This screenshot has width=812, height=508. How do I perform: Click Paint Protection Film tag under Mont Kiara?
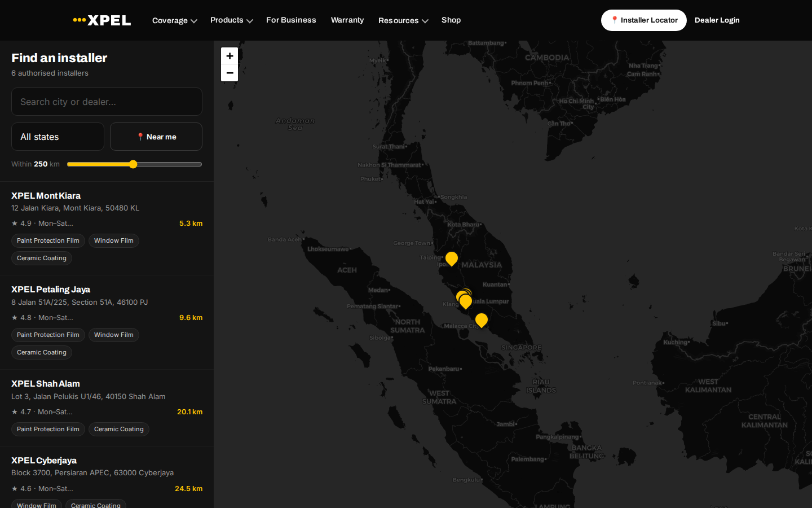point(48,240)
